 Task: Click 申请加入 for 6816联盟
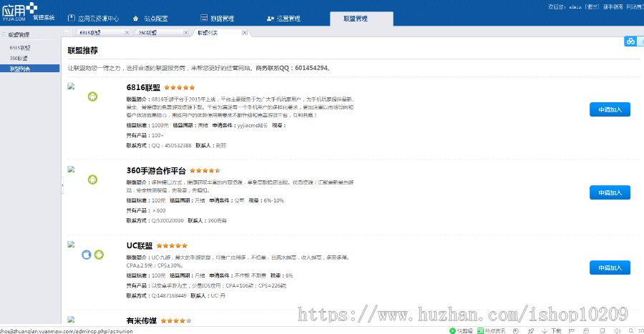click(610, 109)
